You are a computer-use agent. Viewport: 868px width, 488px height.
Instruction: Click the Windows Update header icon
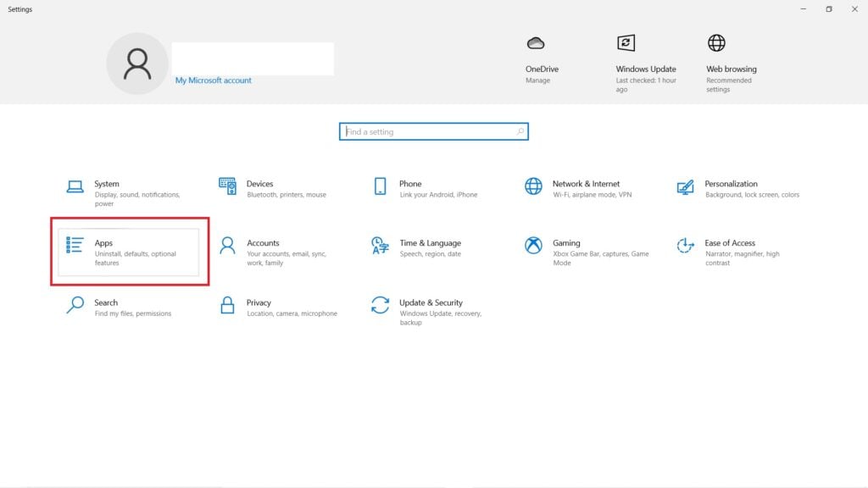tap(626, 43)
